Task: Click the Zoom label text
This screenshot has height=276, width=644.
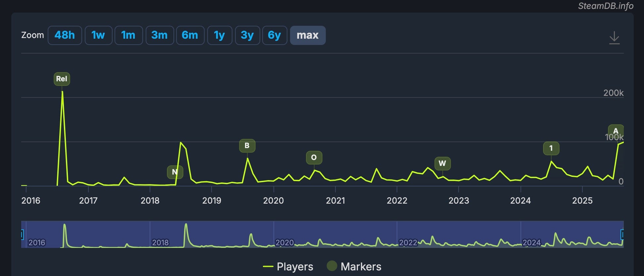Action: pyautogui.click(x=32, y=35)
